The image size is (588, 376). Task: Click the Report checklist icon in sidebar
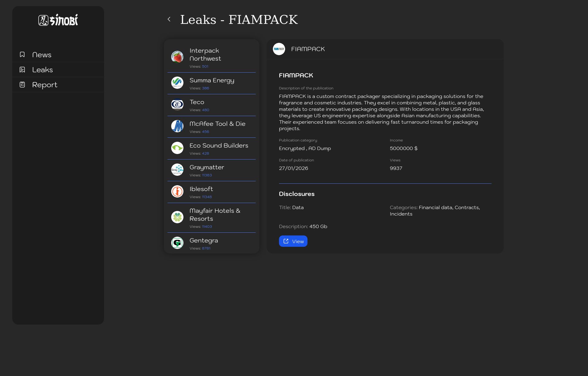pyautogui.click(x=22, y=85)
